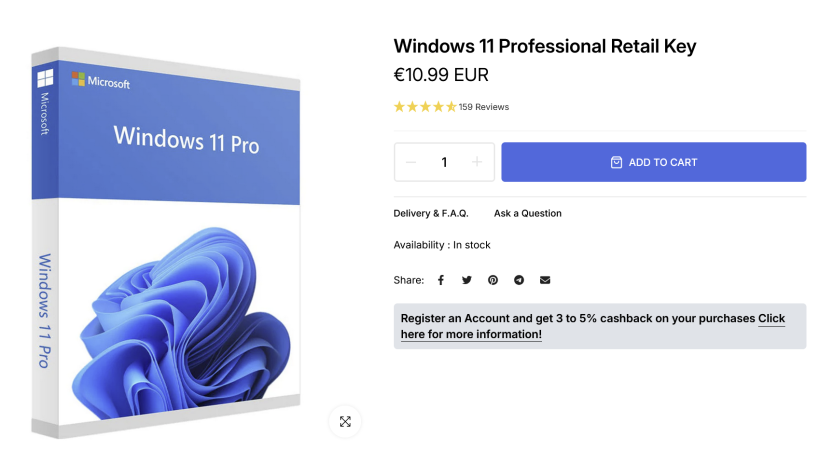Screen dimensions: 834x450
Task: Open the Delivery & F.A.Q. section
Action: coord(431,213)
